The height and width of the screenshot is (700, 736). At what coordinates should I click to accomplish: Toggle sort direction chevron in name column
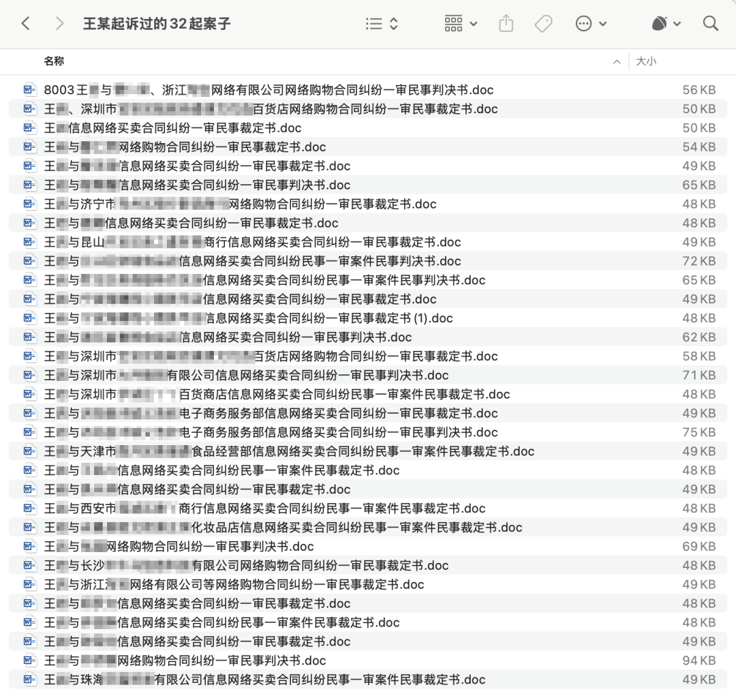click(x=616, y=61)
